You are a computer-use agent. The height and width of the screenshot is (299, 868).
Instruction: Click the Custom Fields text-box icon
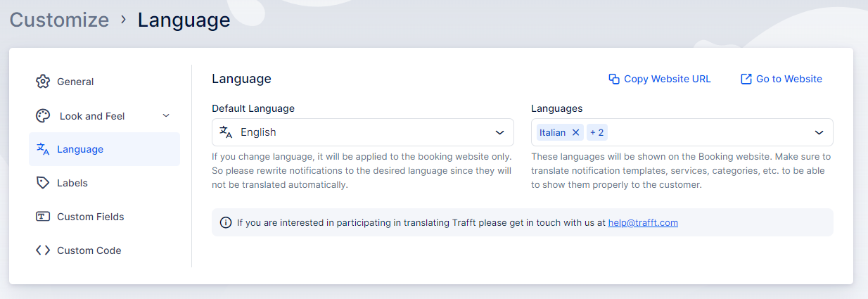(x=43, y=217)
